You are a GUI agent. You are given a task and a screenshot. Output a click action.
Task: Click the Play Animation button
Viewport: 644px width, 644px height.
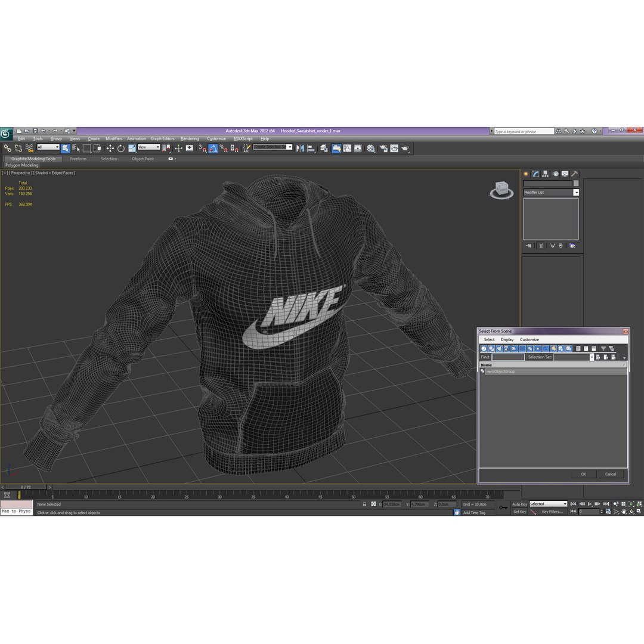pos(590,504)
